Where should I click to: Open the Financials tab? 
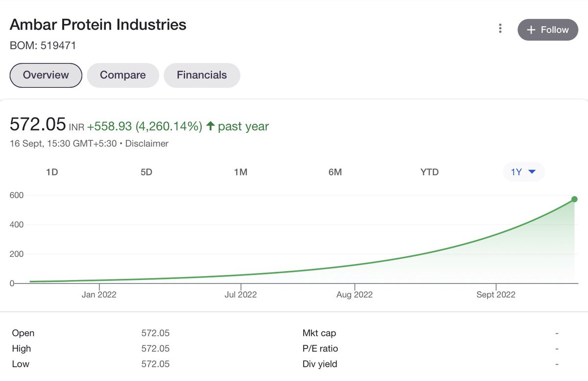click(x=202, y=76)
